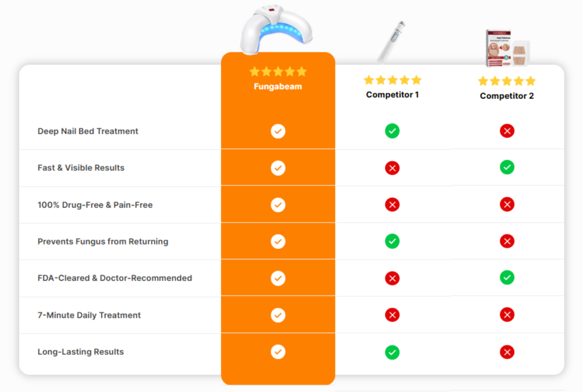Click Competitor 1's green check for Deep Nail Bed Treatment

coord(392,131)
